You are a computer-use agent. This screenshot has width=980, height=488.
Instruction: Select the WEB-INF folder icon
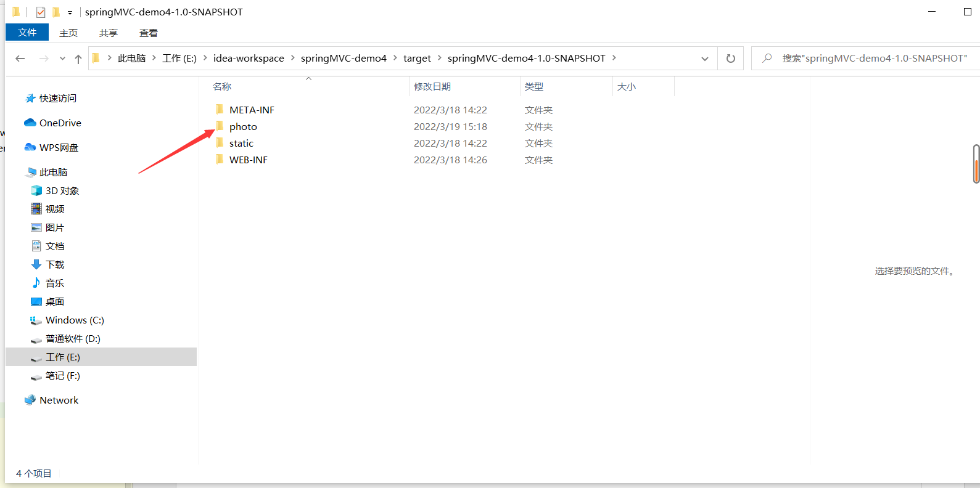coord(220,160)
